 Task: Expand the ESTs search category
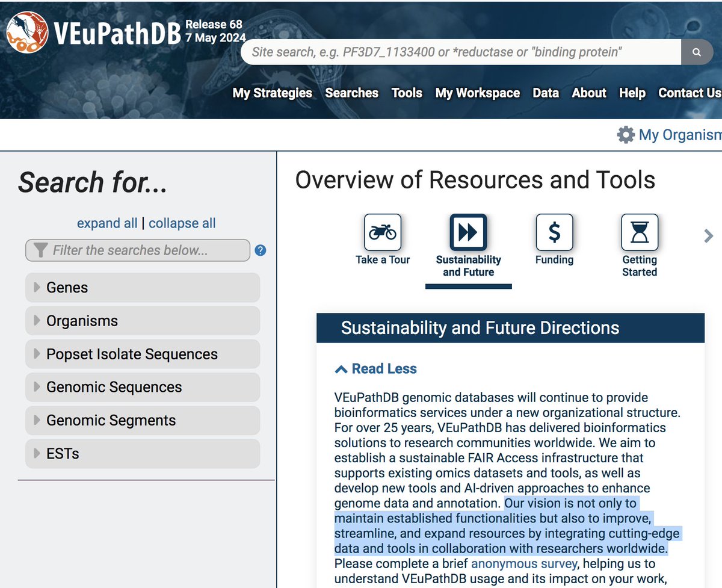click(143, 453)
